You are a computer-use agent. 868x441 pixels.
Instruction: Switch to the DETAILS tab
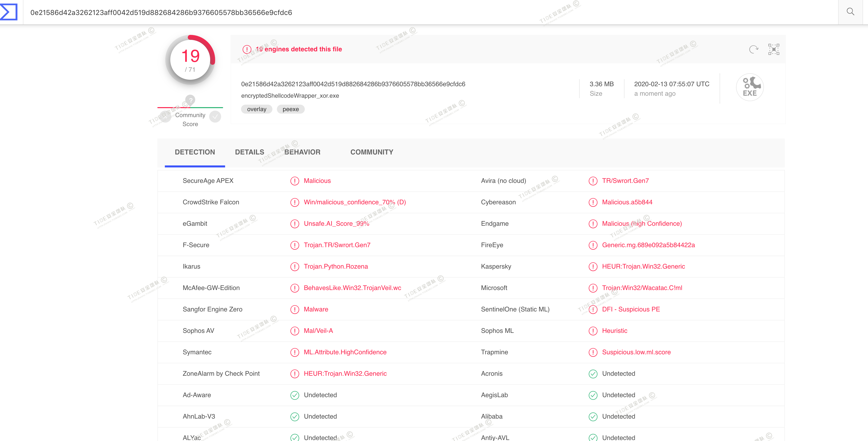[249, 152]
